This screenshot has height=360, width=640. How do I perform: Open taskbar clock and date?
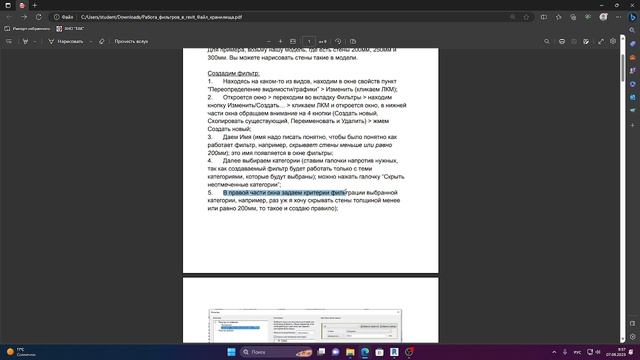616,352
